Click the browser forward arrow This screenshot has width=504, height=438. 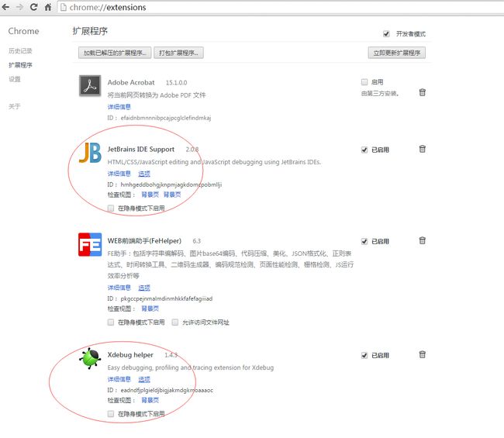(19, 7)
